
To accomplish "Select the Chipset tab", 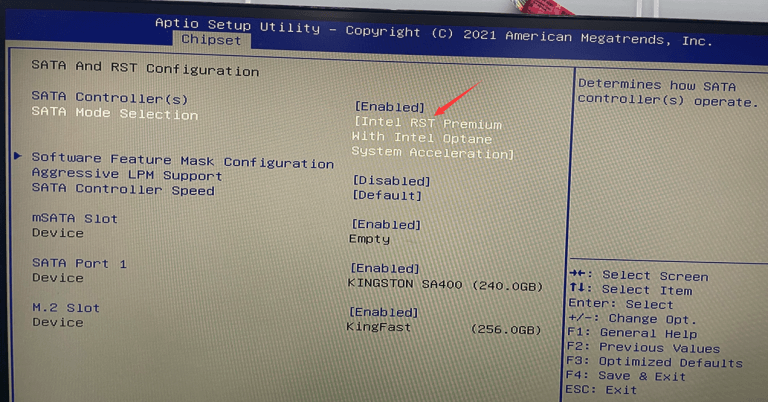I will [x=211, y=40].
